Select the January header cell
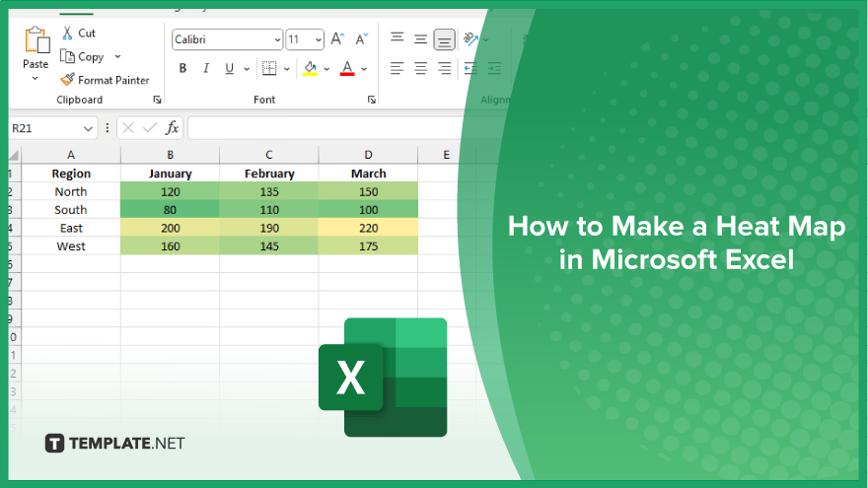 pos(170,174)
